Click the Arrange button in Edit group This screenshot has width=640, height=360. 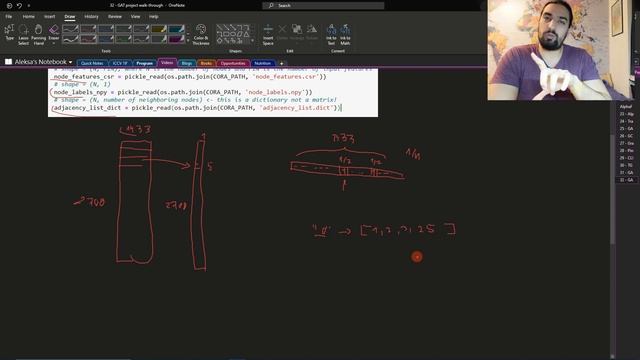pos(297,33)
